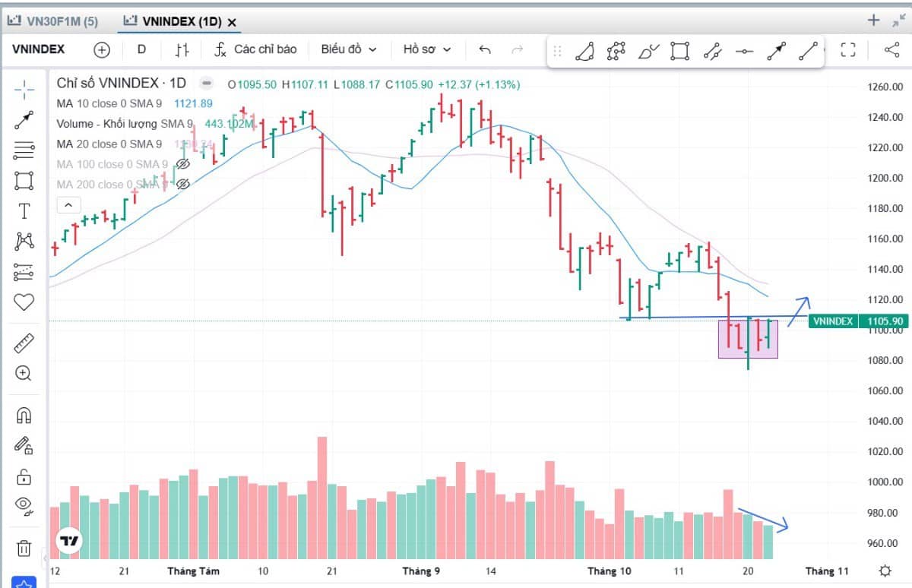Select the MA 20 close indicator label
Viewport: 912px width, 588px height.
(109, 144)
